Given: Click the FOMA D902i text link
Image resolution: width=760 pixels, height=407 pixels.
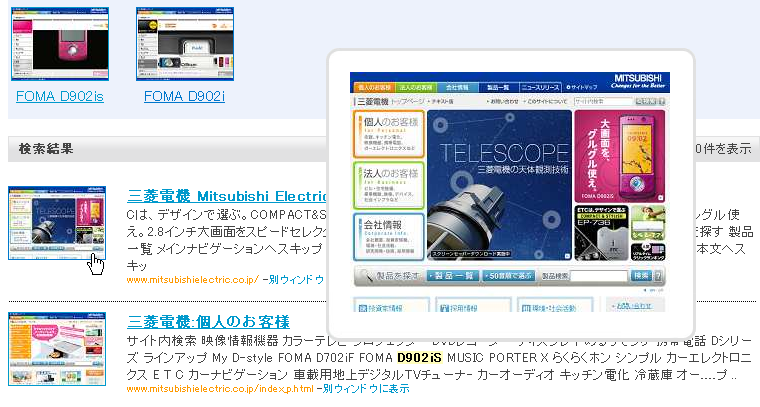Looking at the screenshot, I should point(184,96).
